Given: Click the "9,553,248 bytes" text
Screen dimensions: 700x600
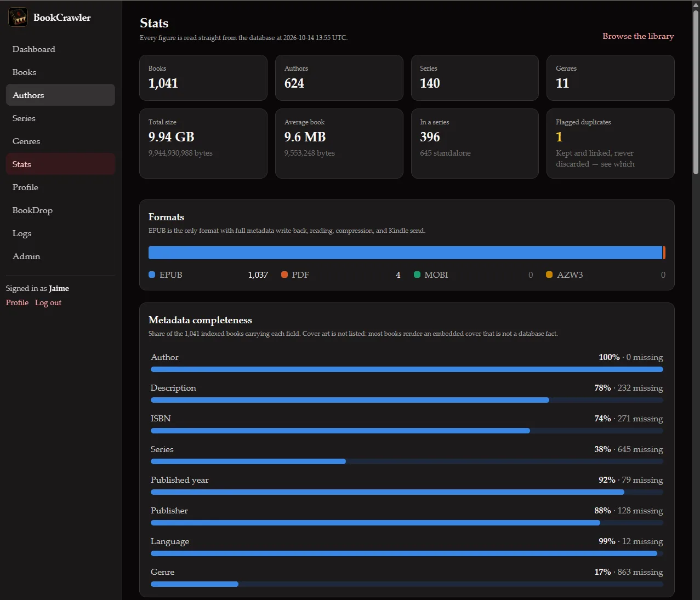Looking at the screenshot, I should [x=310, y=153].
